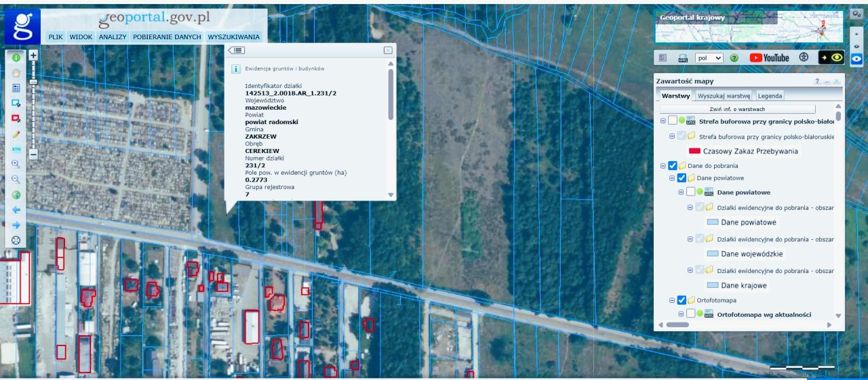Click the crossed circle tool at toolbar bottom
Viewport: 868px width, 380px height.
[16, 240]
